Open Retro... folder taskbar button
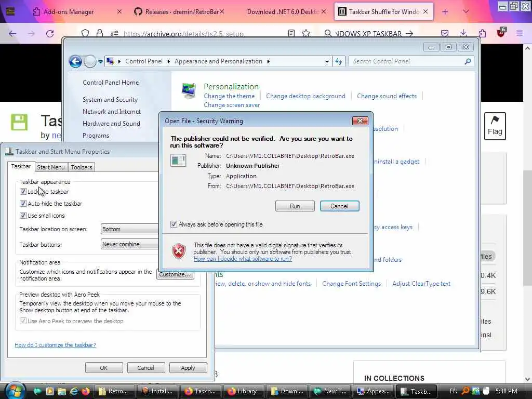The width and height of the screenshot is (532, 399). (114, 391)
